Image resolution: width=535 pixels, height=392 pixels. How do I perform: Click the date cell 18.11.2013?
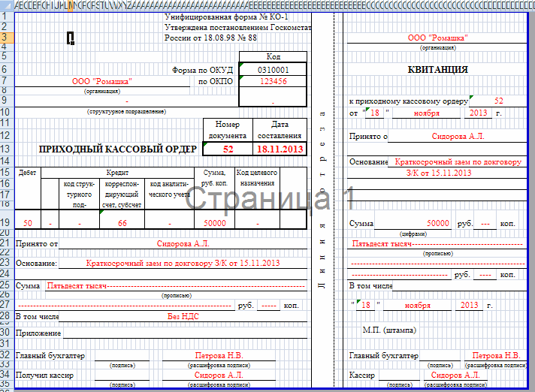tap(280, 149)
